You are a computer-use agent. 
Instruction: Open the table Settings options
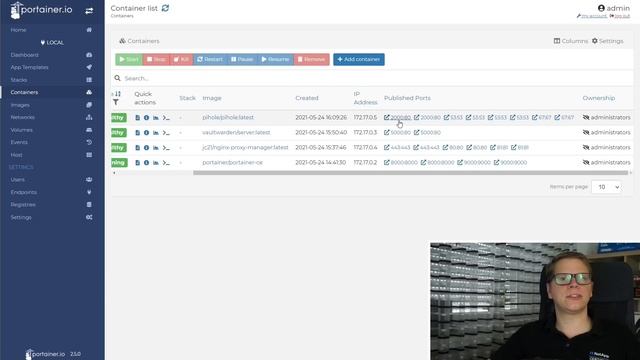tap(607, 41)
